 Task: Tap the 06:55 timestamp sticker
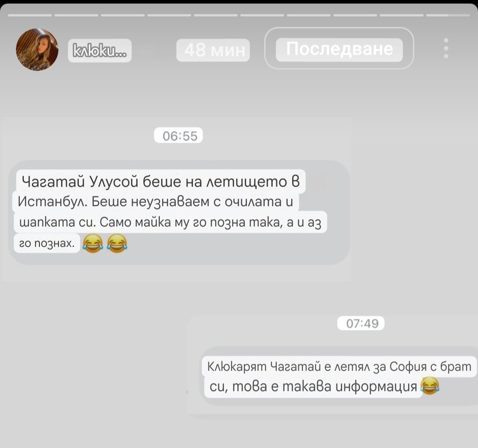[178, 135]
